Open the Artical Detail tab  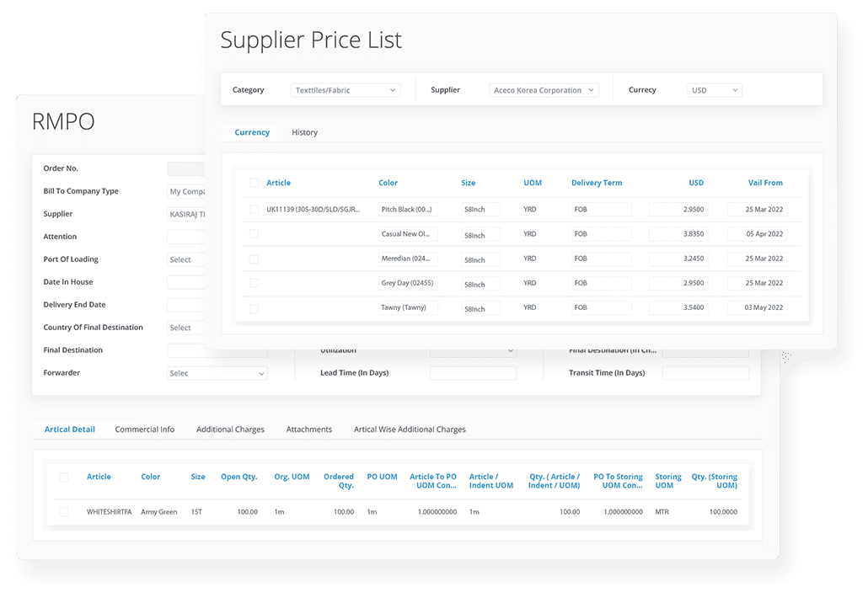pos(70,430)
